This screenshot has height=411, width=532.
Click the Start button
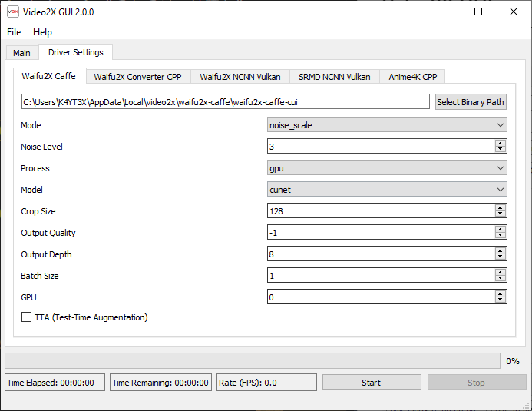372,383
